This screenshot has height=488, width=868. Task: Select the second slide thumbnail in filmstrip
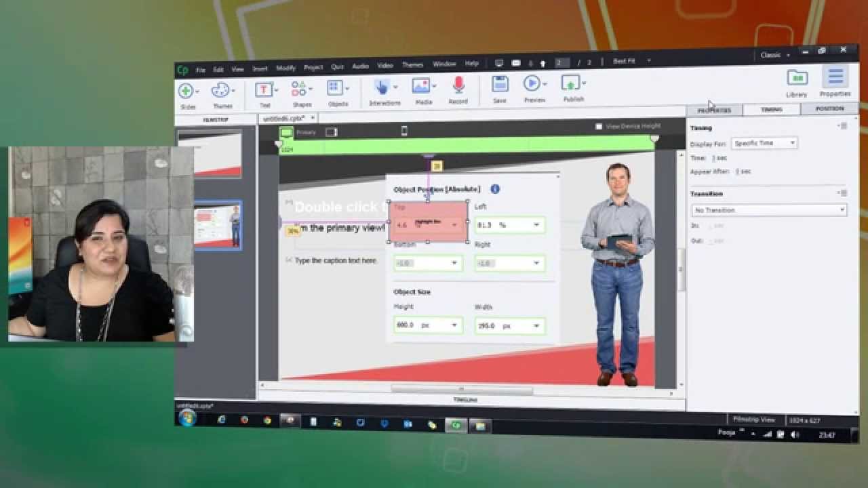218,226
